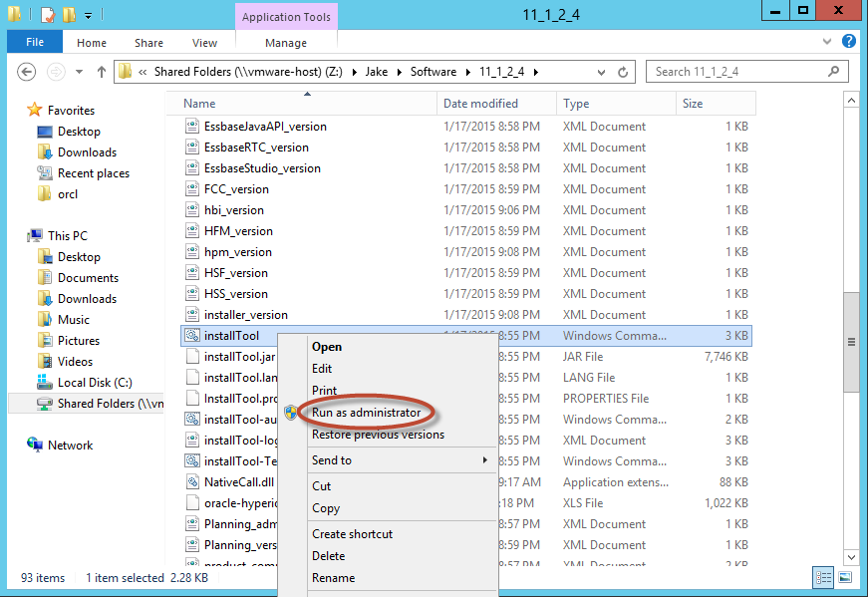Viewport: 868px width, 597px height.
Task: Click the Forward navigation arrow
Action: 56,72
